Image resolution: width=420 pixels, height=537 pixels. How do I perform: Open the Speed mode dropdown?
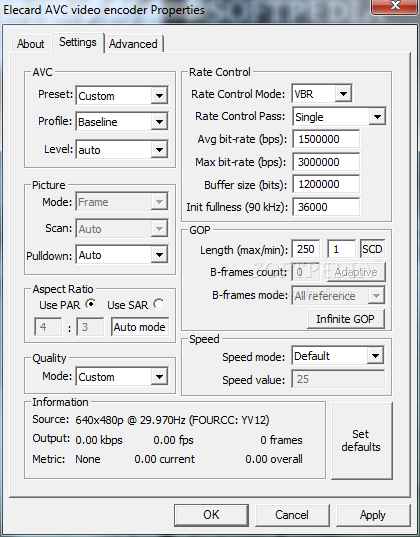pos(338,356)
